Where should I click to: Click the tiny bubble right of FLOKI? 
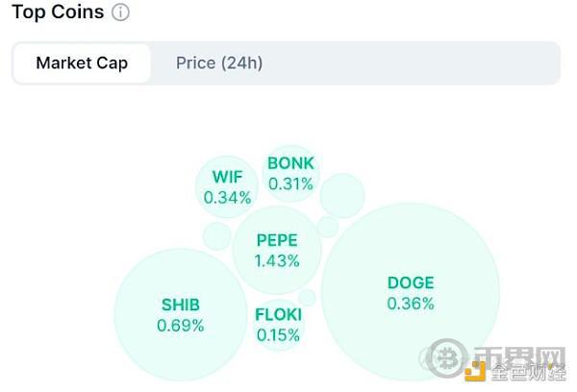[307, 298]
